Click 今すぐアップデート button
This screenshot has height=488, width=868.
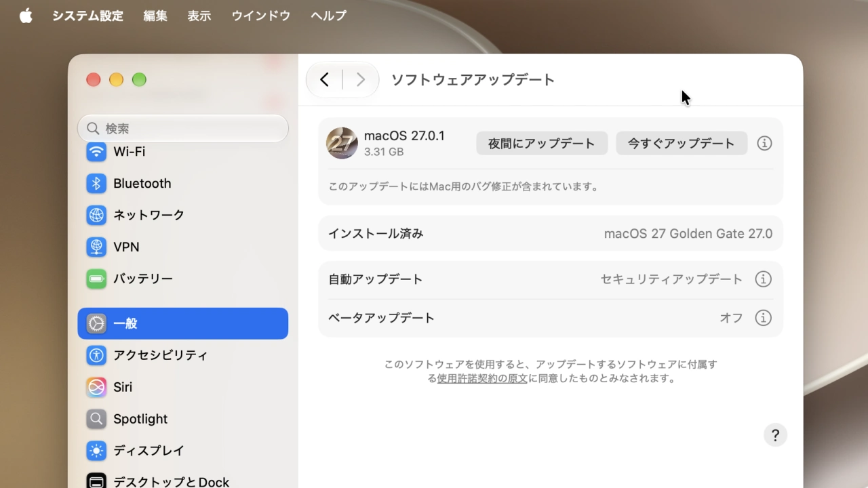click(x=682, y=143)
